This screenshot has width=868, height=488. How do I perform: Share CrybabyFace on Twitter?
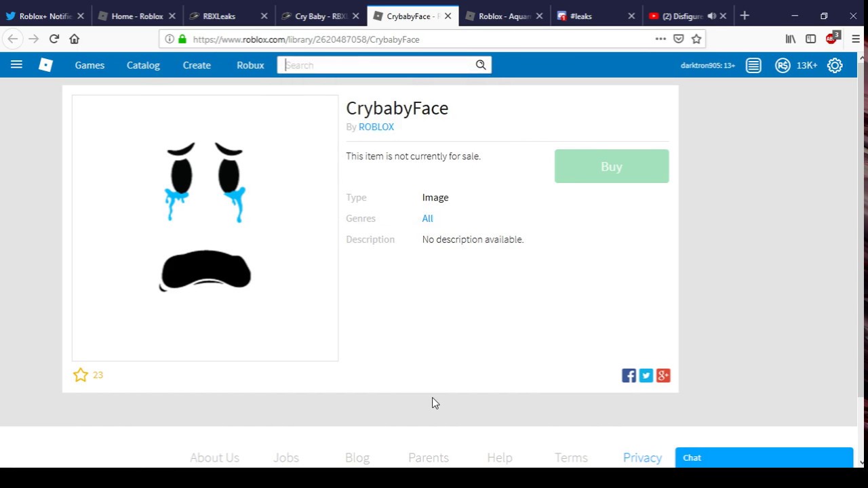click(646, 375)
